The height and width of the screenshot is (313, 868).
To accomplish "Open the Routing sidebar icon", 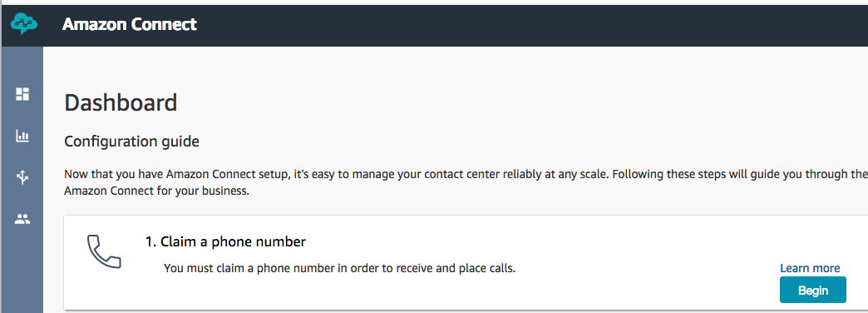I will [x=22, y=178].
